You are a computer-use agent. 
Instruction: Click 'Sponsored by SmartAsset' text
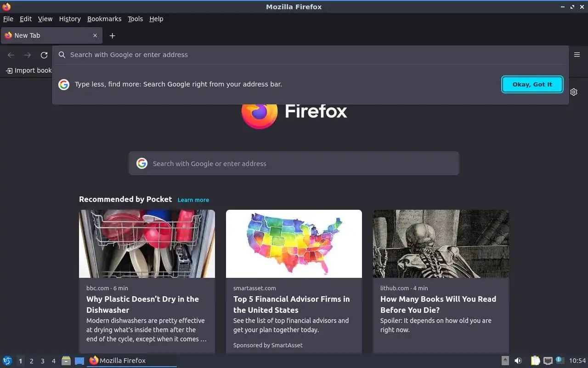pyautogui.click(x=268, y=345)
